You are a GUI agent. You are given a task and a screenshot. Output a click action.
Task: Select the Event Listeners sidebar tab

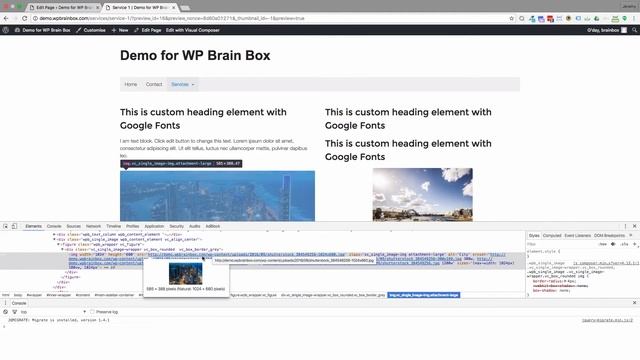tap(578, 236)
